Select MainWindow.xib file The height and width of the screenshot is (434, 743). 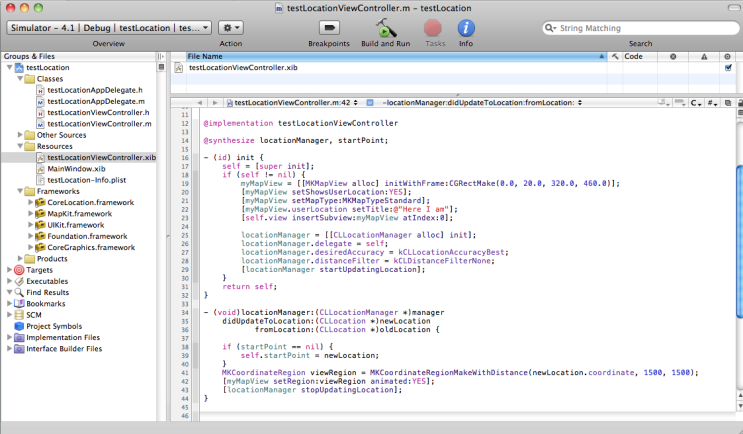click(x=76, y=169)
